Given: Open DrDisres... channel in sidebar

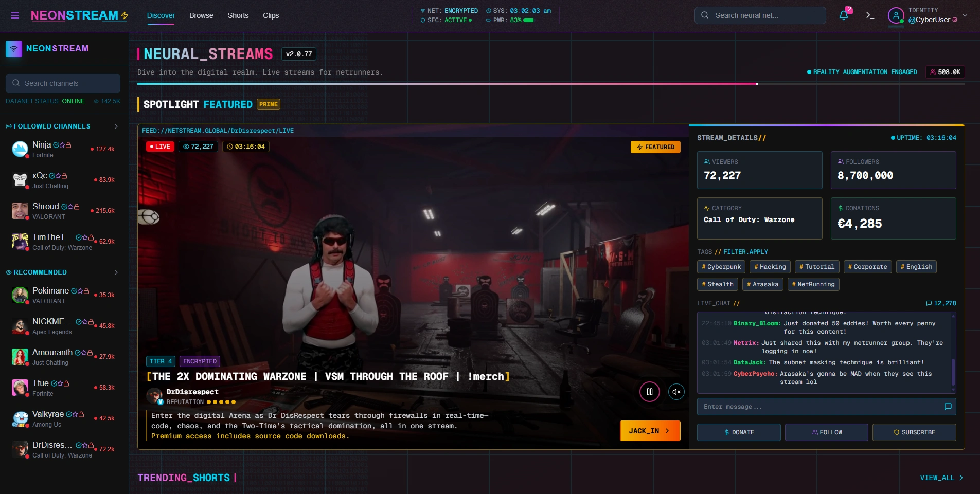Looking at the screenshot, I should pos(64,449).
